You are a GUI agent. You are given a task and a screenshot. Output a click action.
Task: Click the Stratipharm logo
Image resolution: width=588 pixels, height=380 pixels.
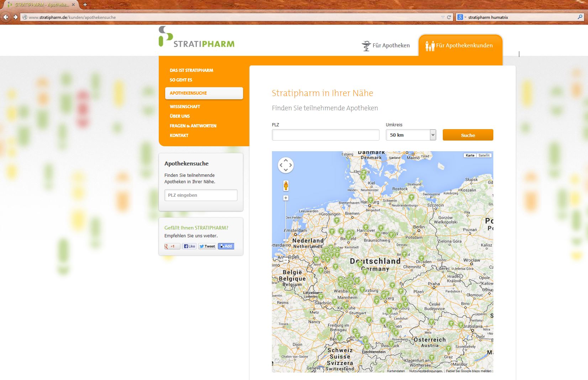(x=196, y=37)
